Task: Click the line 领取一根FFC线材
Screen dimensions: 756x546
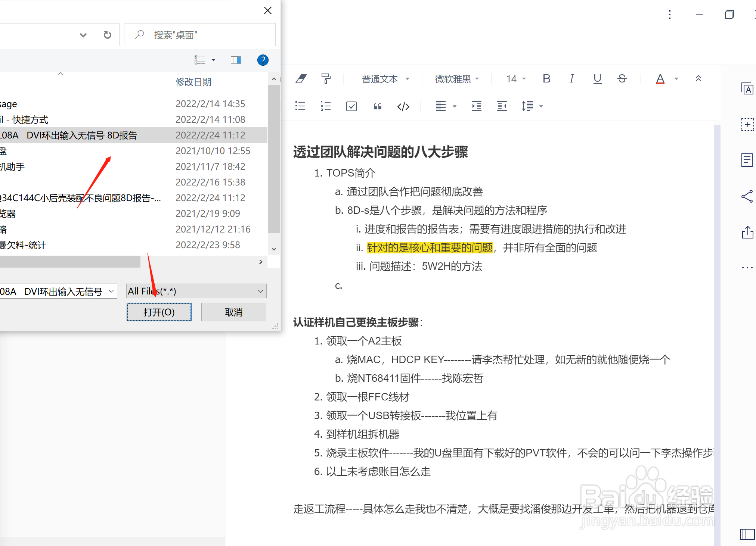Action: tap(368, 397)
